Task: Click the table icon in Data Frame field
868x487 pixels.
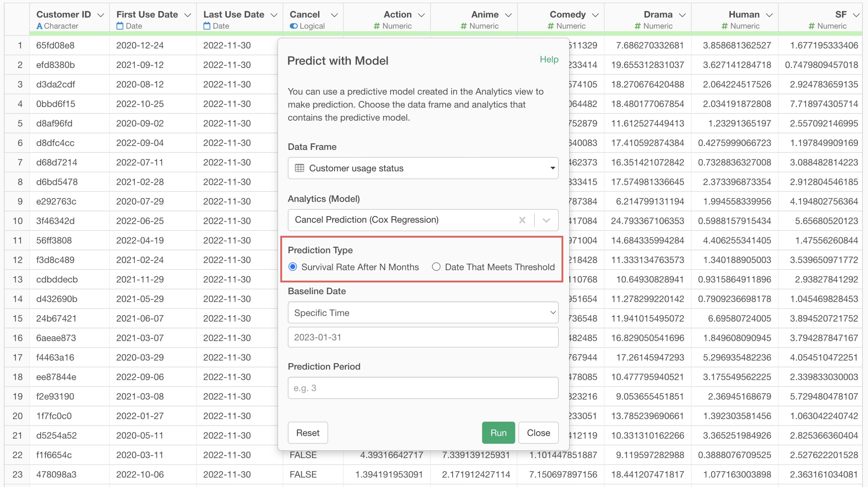Action: coord(299,168)
